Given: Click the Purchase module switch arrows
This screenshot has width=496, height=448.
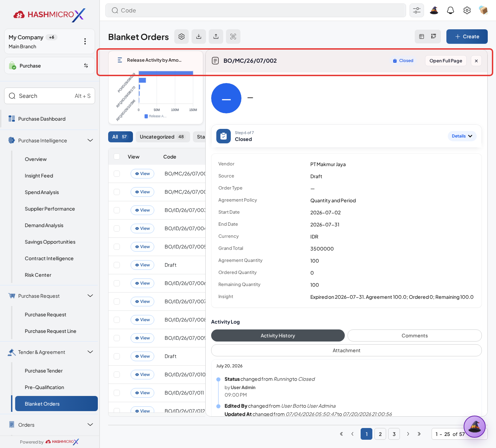Looking at the screenshot, I should 86,65.
